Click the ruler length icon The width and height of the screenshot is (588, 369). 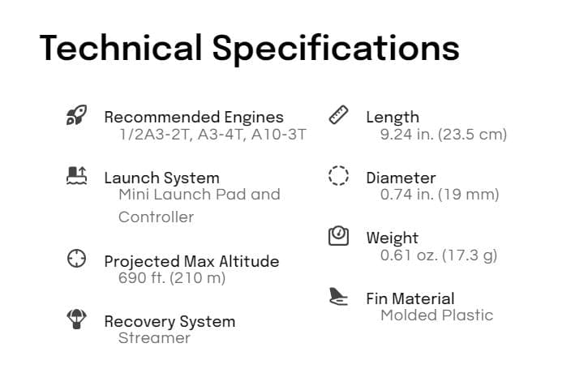338,115
